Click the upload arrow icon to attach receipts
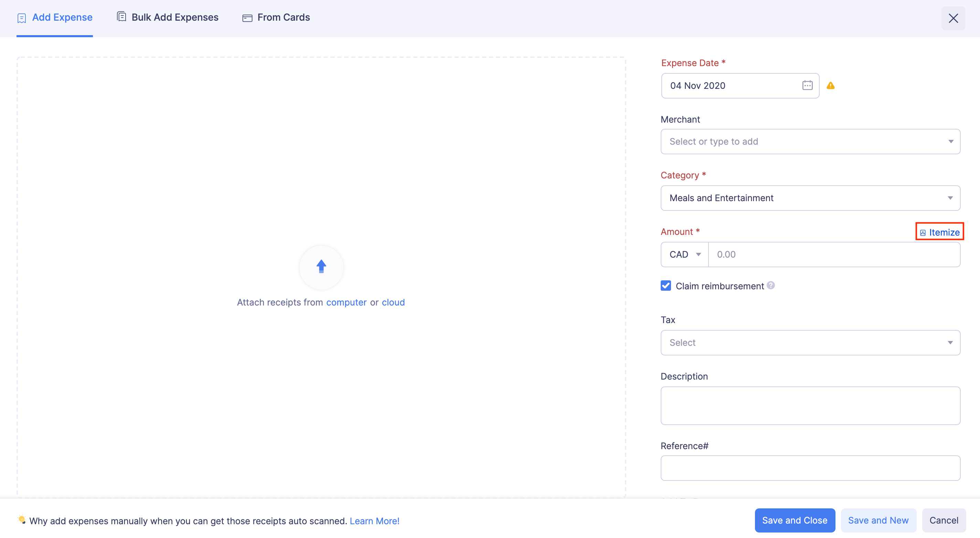Image resolution: width=980 pixels, height=538 pixels. (321, 267)
